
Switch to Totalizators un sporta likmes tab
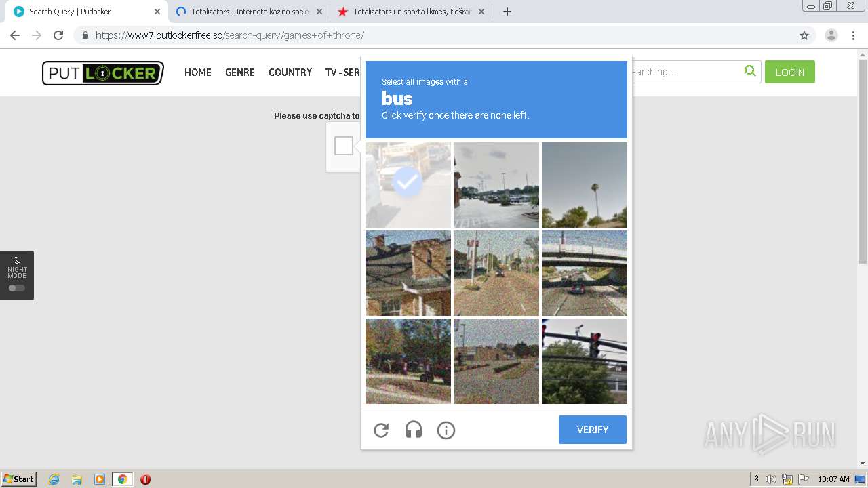[x=410, y=12]
